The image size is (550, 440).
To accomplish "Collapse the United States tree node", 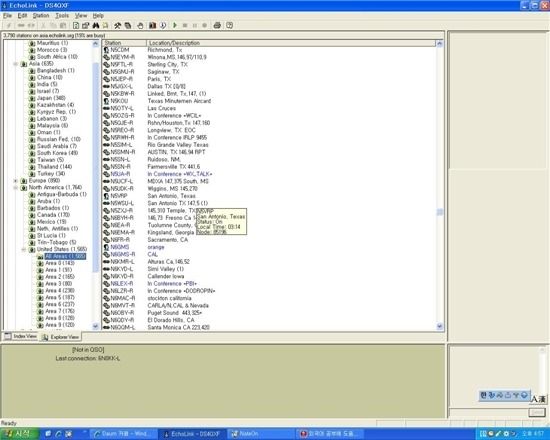I will tap(24, 249).
